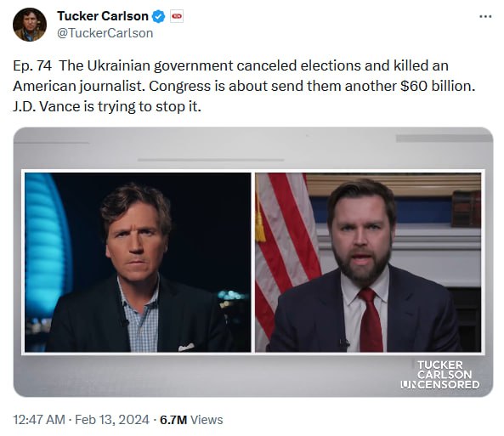Click the gray line above the video panels
The image size is (504, 436).
[211, 160]
